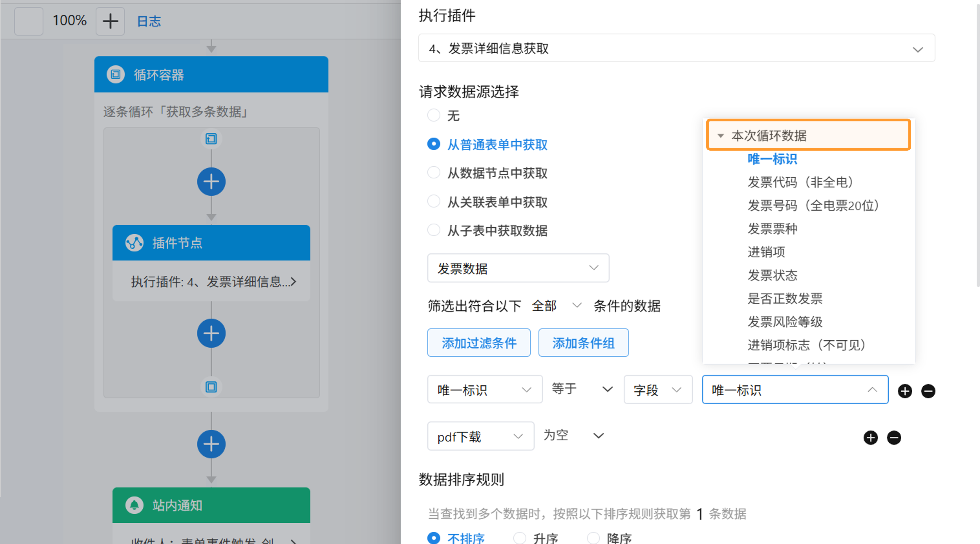Image resolution: width=980 pixels, height=544 pixels.
Task: Click the loop start marker icon
Action: pos(211,139)
